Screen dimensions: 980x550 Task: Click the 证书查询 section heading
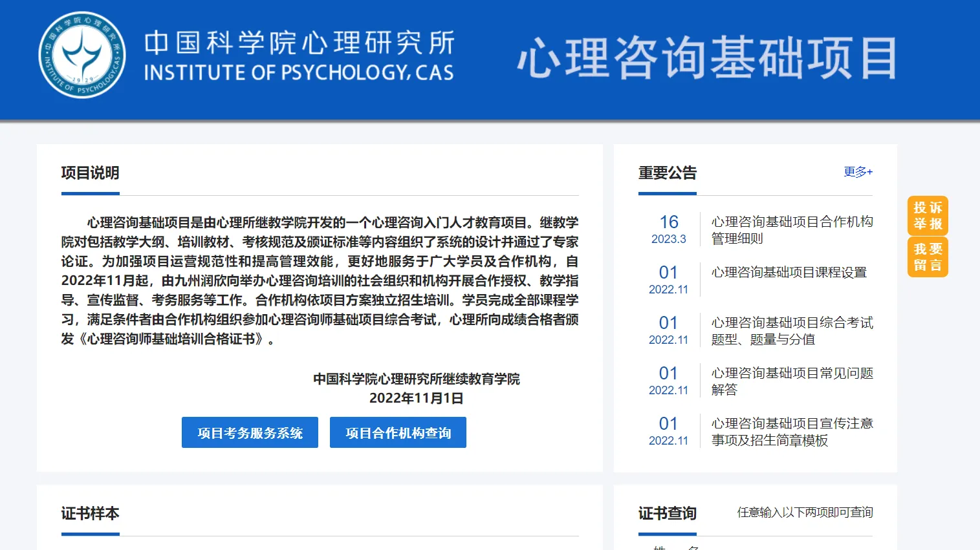[x=667, y=514]
